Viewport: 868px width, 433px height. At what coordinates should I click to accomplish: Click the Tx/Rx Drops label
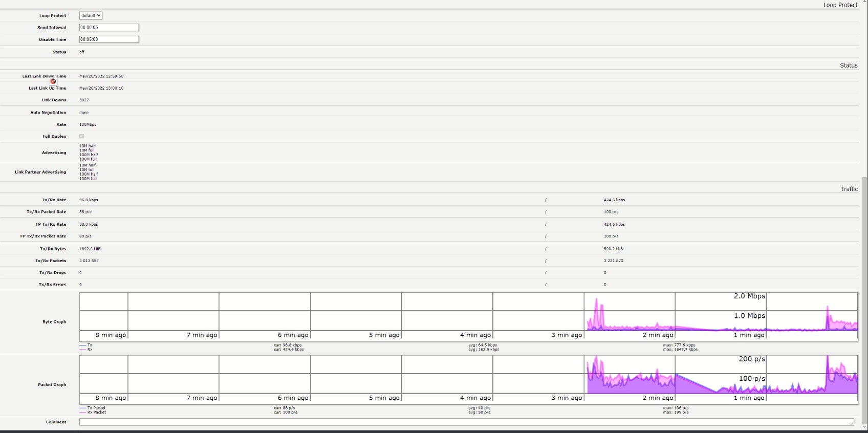click(x=53, y=273)
